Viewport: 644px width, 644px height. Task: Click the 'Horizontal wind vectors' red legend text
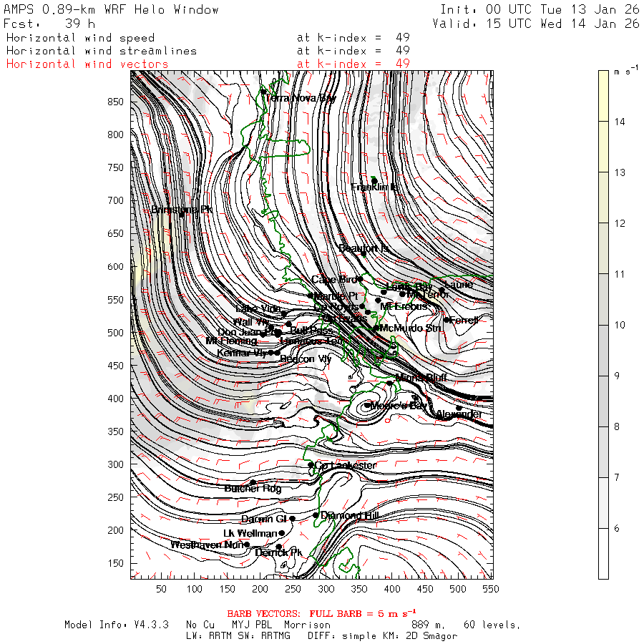[x=87, y=64]
